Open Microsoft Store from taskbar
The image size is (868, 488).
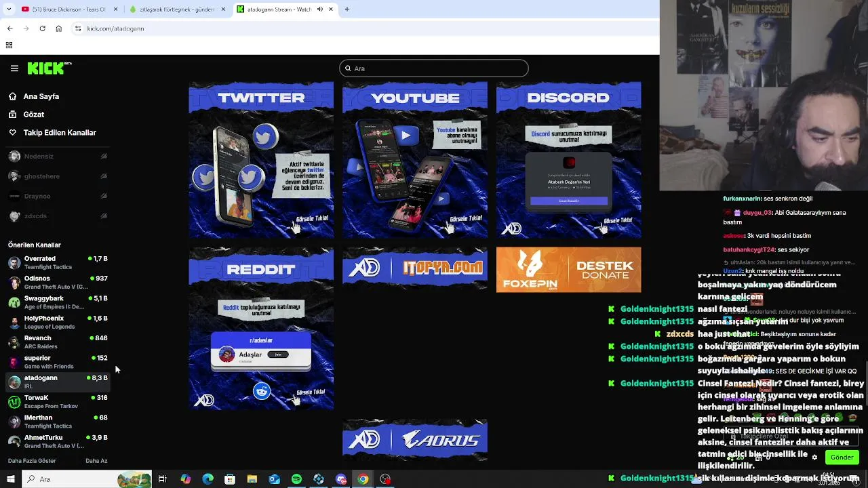pyautogui.click(x=230, y=479)
